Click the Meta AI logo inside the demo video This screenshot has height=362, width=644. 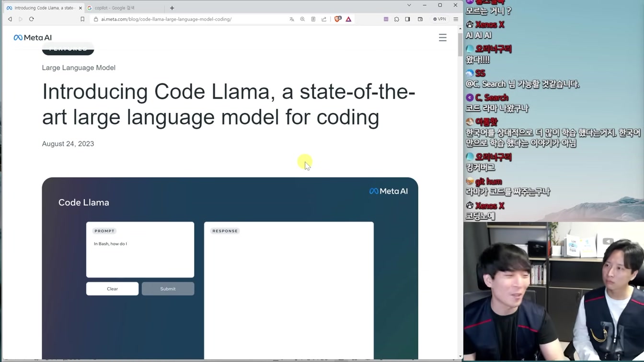[389, 191]
